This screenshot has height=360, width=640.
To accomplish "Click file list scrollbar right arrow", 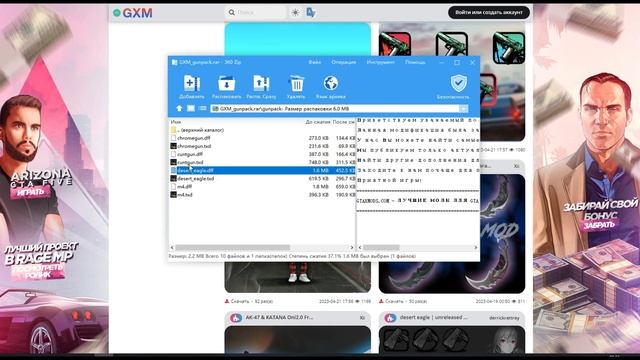I will [x=352, y=248].
